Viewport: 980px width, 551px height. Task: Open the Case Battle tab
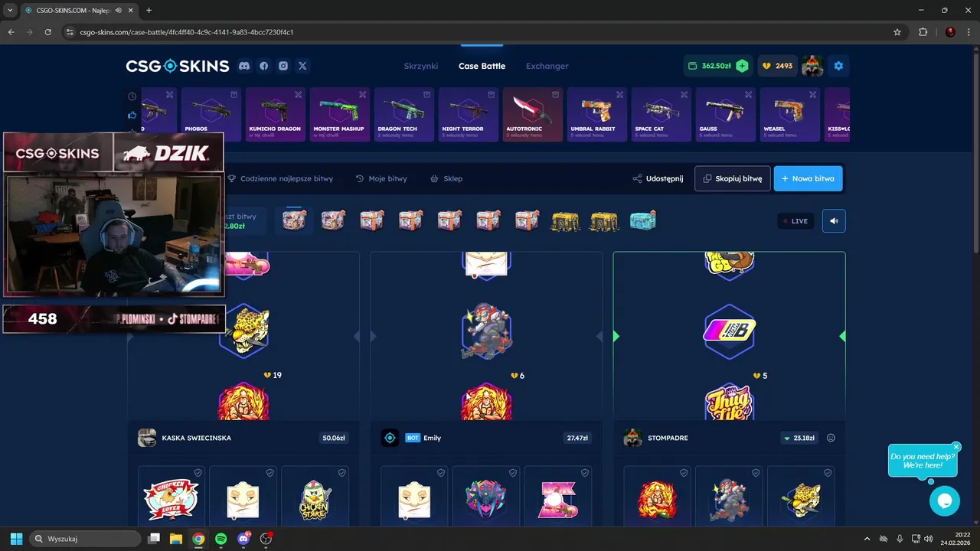coord(482,66)
